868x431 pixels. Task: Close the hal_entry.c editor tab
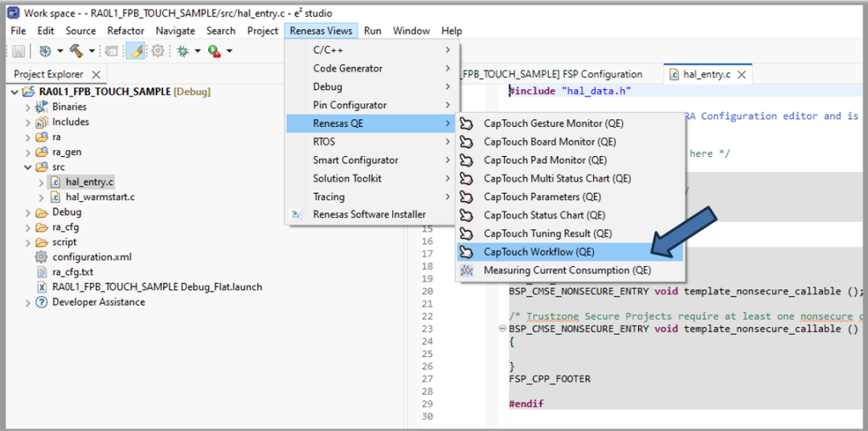point(742,74)
